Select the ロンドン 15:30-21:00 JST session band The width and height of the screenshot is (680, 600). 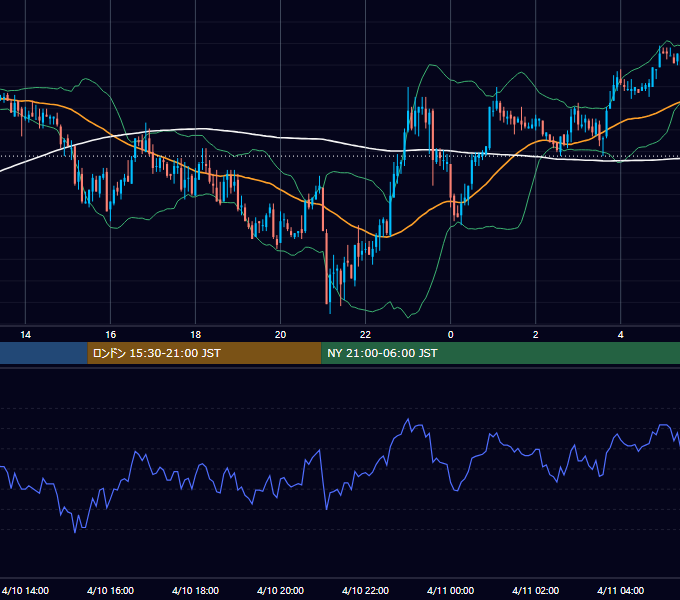(x=204, y=353)
